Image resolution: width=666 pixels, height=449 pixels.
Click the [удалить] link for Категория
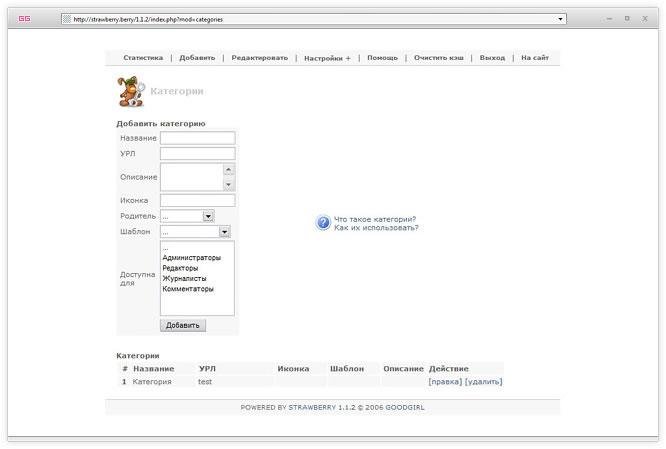[483, 381]
